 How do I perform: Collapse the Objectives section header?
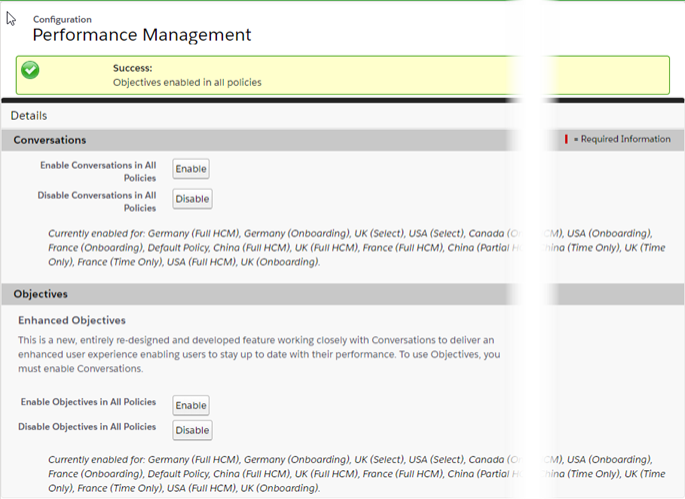[x=41, y=294]
